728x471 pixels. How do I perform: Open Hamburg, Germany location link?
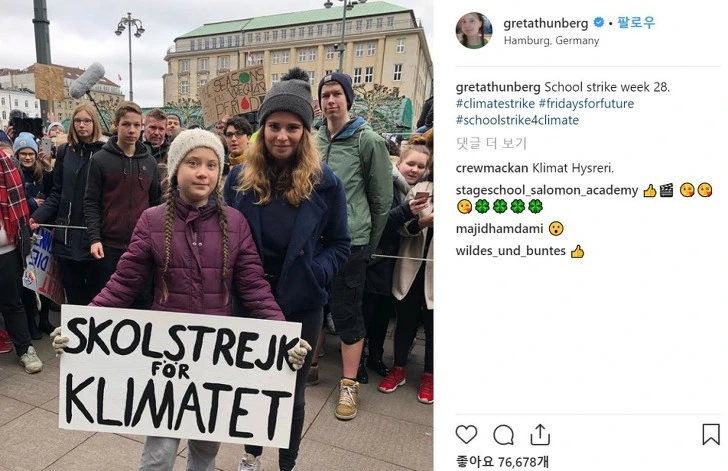(x=551, y=40)
